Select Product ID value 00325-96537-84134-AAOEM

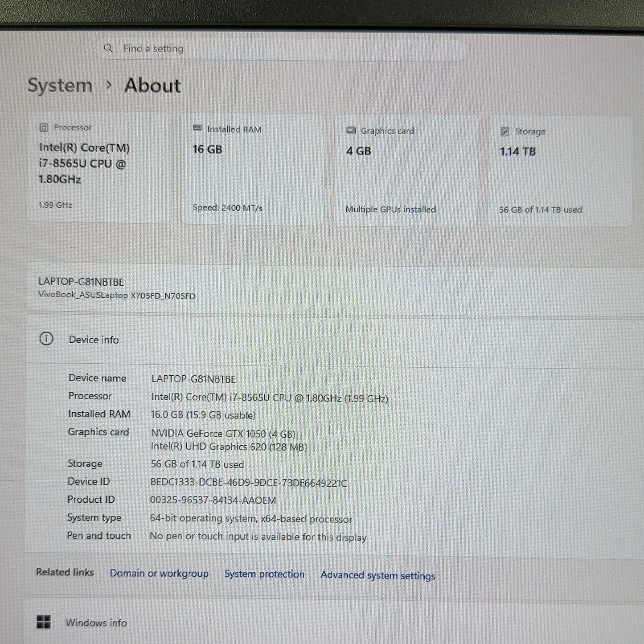click(213, 500)
